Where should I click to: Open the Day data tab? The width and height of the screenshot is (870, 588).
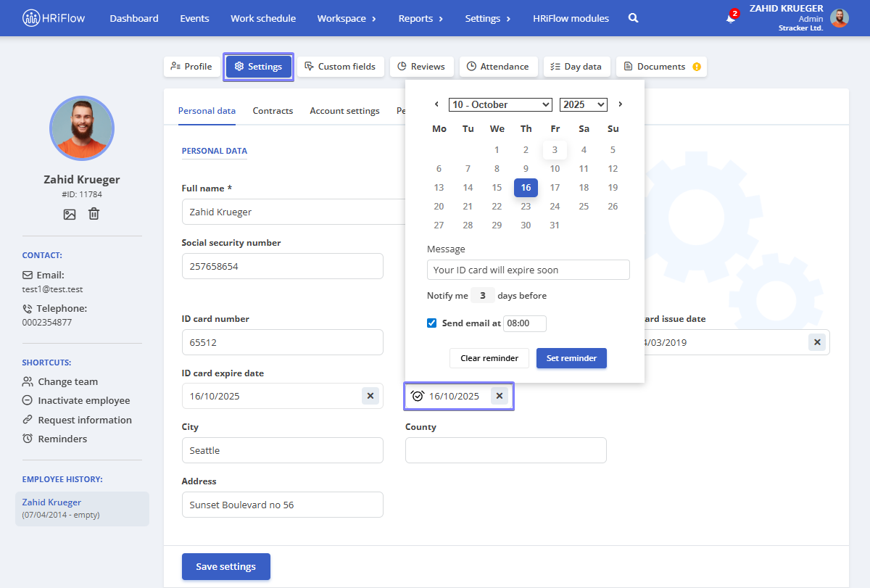577,67
